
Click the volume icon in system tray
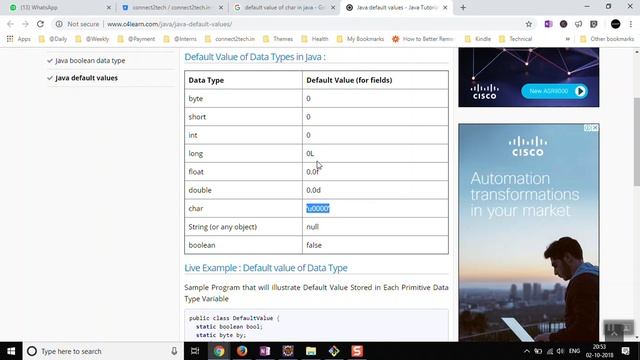560,351
